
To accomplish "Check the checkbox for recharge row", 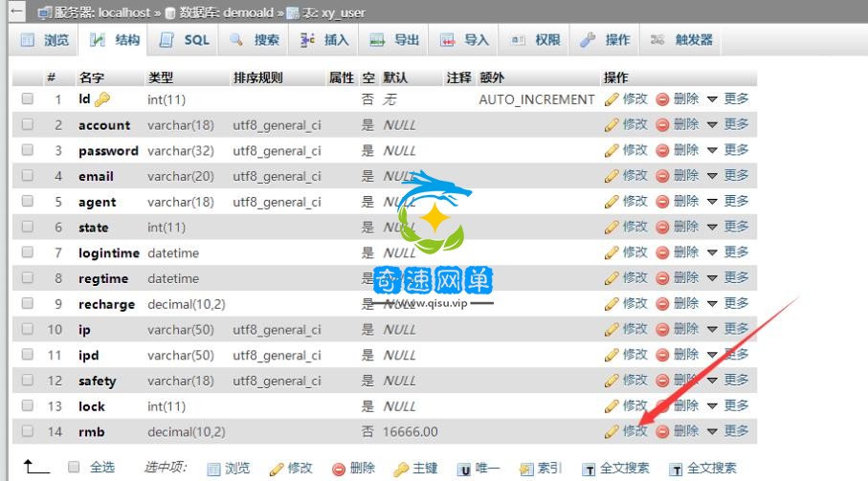I will (x=27, y=303).
